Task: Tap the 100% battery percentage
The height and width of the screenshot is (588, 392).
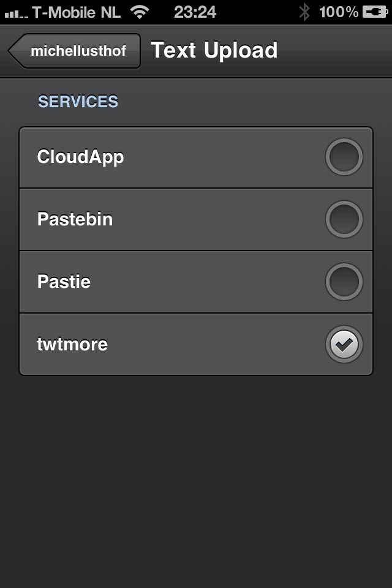Action: pos(338,12)
